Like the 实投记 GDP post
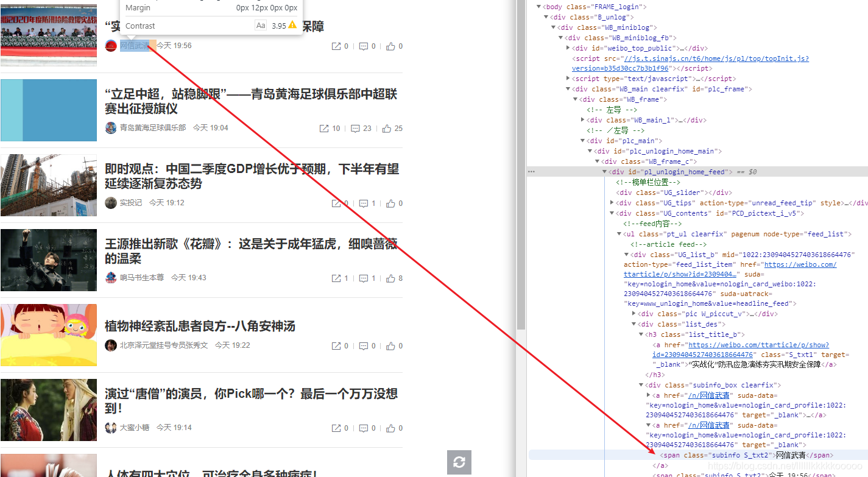This screenshot has width=868, height=477. tap(390, 203)
